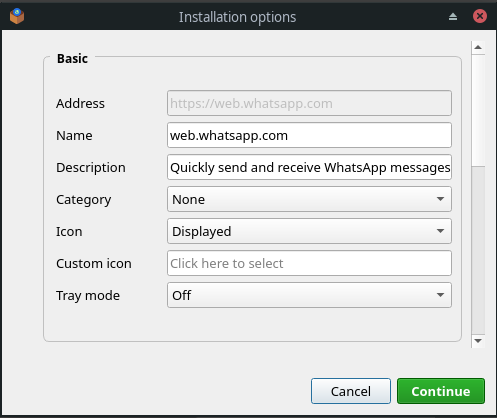Expand the Tray mode dropdown showing Off
The height and width of the screenshot is (418, 497).
click(309, 295)
